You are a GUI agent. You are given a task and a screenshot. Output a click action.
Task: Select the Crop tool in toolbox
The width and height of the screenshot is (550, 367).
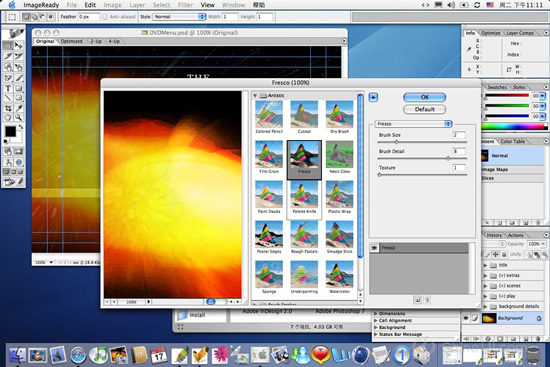coord(8,108)
